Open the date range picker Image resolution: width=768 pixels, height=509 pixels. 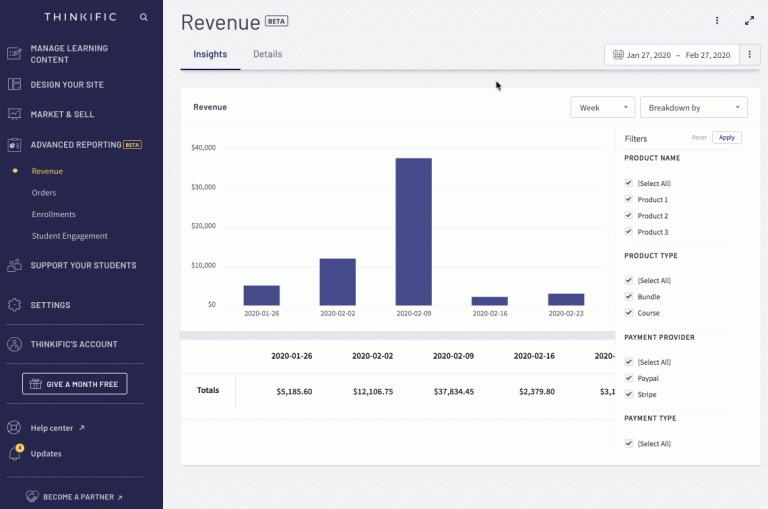click(x=671, y=55)
